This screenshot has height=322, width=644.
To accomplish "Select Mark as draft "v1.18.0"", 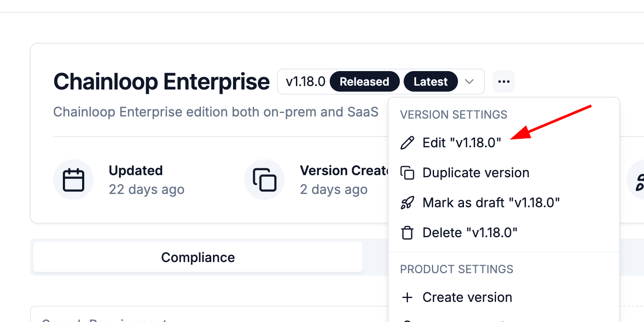I will 491,203.
